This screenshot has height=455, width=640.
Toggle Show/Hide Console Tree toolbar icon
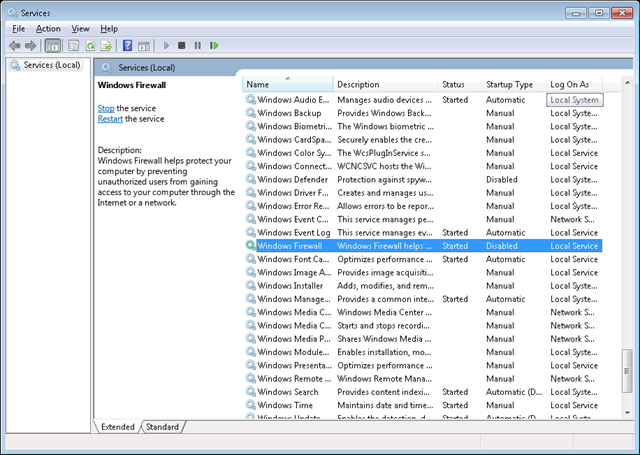(x=53, y=46)
